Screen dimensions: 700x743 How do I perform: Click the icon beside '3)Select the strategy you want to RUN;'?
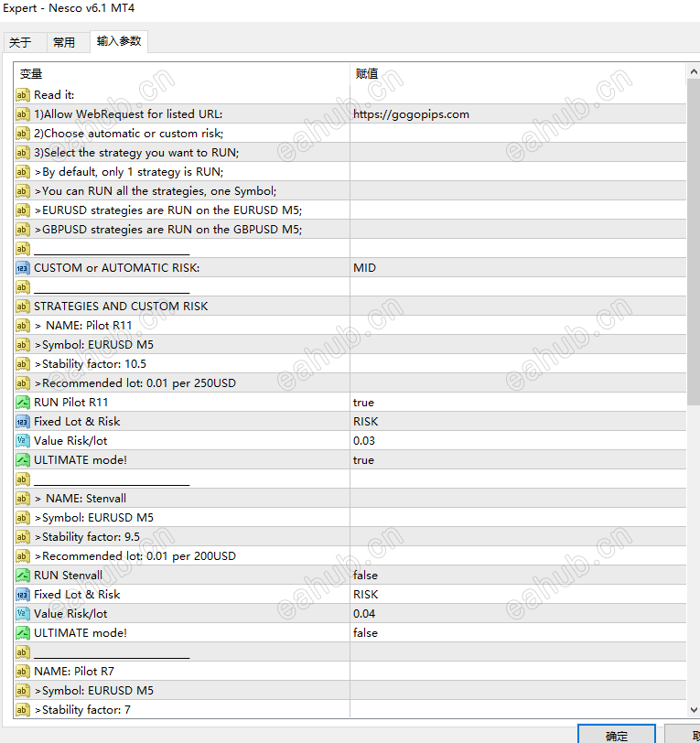click(22, 153)
